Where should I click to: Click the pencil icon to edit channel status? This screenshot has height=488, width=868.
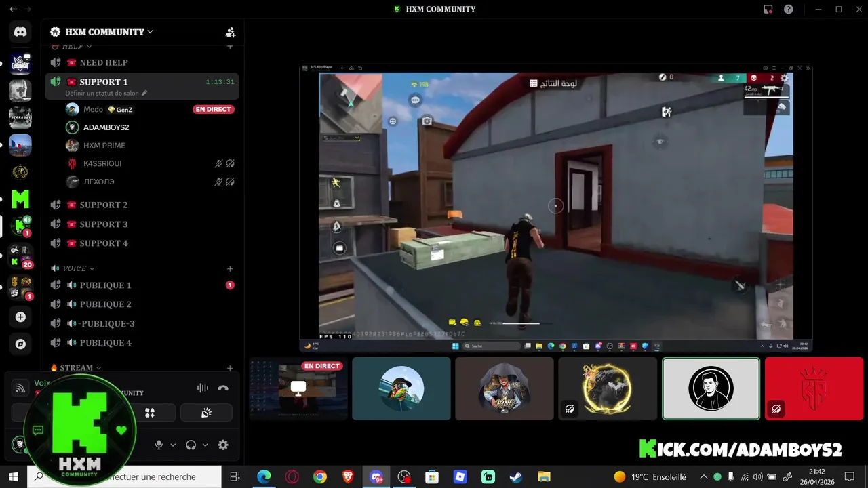144,94
